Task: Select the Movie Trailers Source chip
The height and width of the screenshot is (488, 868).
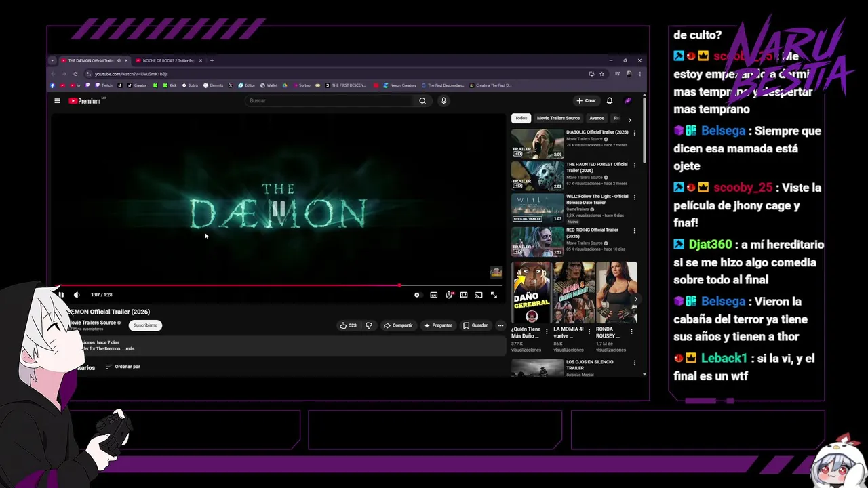Action: pos(558,118)
